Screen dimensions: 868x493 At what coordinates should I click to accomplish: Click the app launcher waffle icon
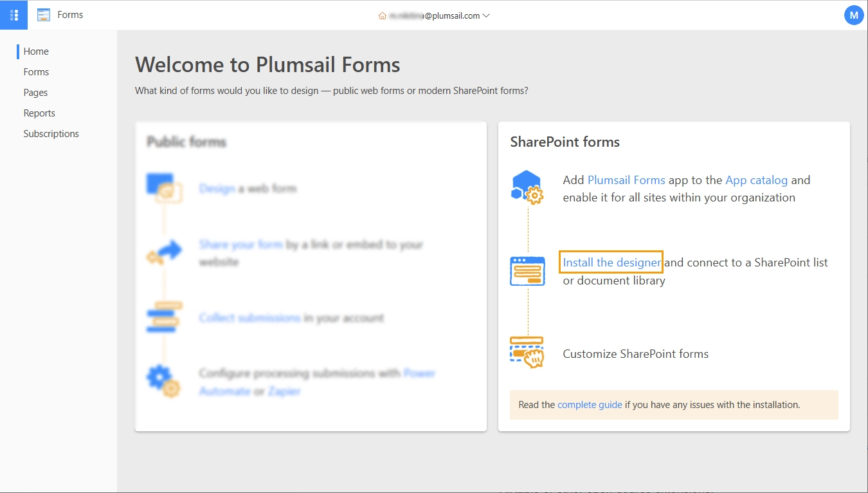[x=14, y=14]
